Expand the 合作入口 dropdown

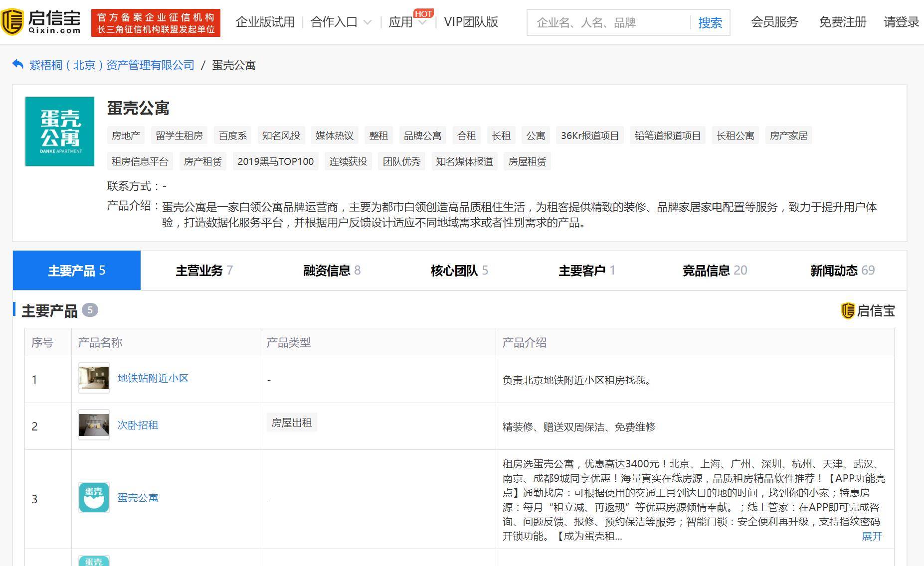(x=341, y=22)
